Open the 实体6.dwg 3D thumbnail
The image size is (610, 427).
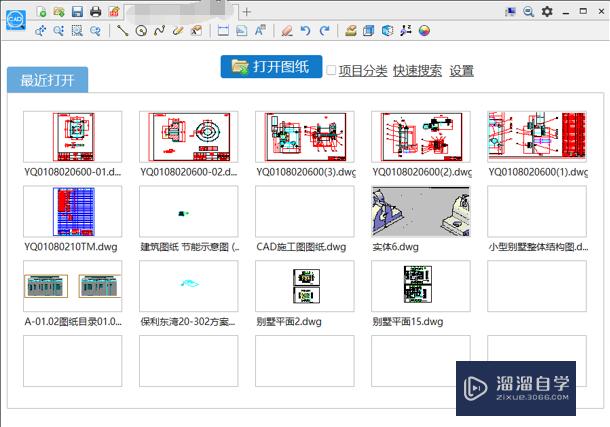coord(421,211)
